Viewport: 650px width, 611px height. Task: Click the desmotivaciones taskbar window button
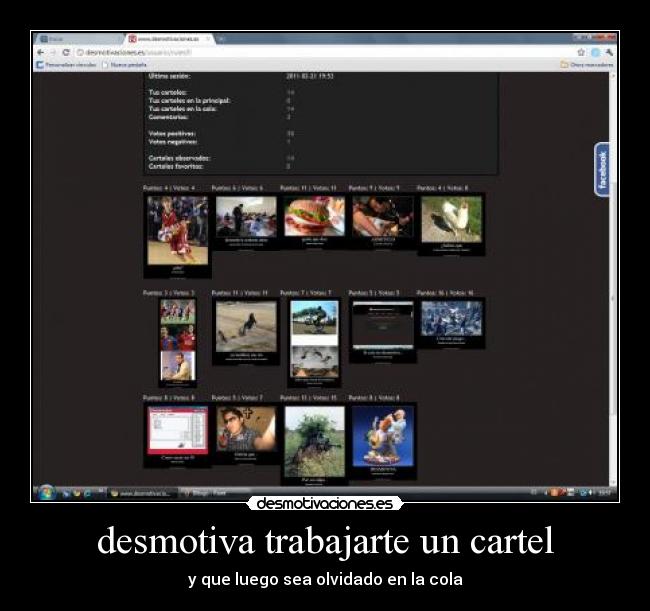[x=140, y=493]
